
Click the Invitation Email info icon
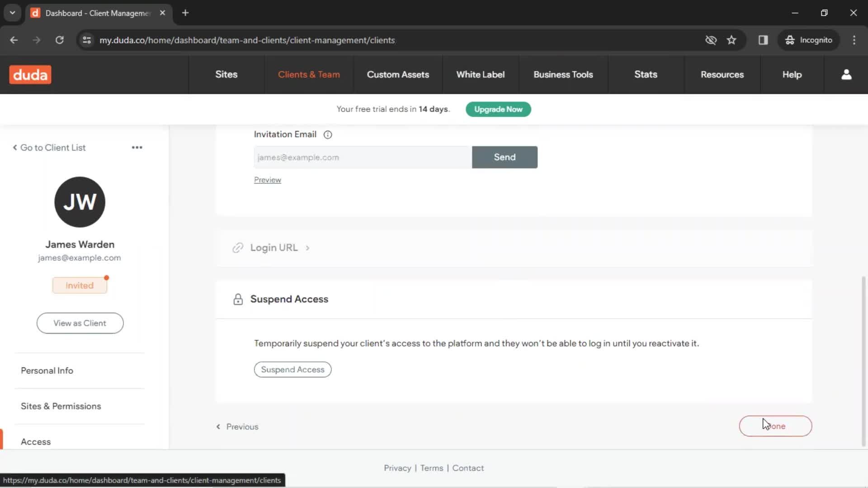point(328,135)
